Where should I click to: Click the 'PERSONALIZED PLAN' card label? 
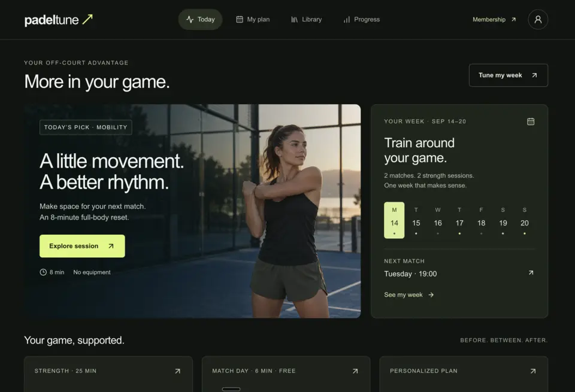(x=423, y=370)
